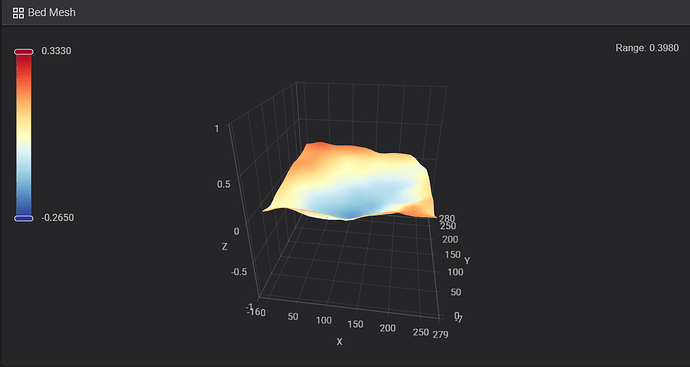Screen dimensions: 690x367
Task: Click the 1 tick on the Z axis
Action: click(x=217, y=128)
